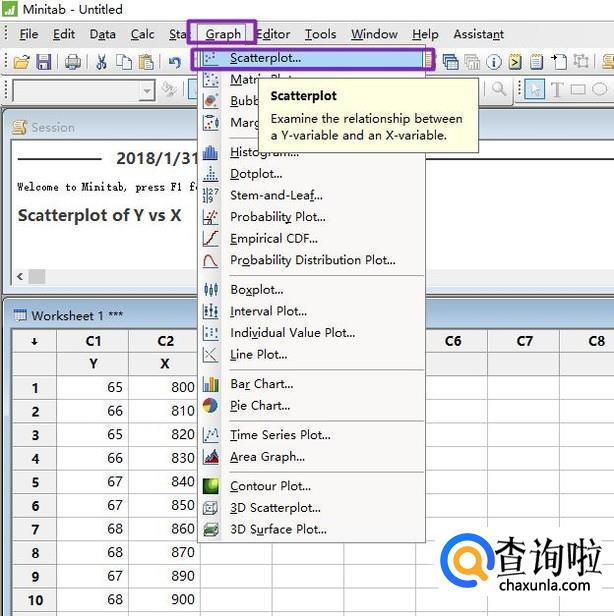
Task: Click the column name cell X
Action: [165, 363]
